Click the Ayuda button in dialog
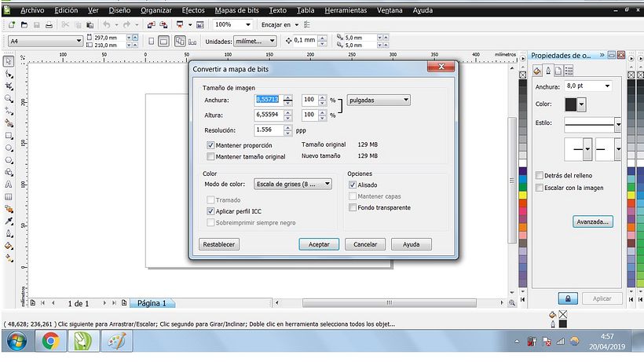The height and width of the screenshot is (362, 644). [411, 244]
